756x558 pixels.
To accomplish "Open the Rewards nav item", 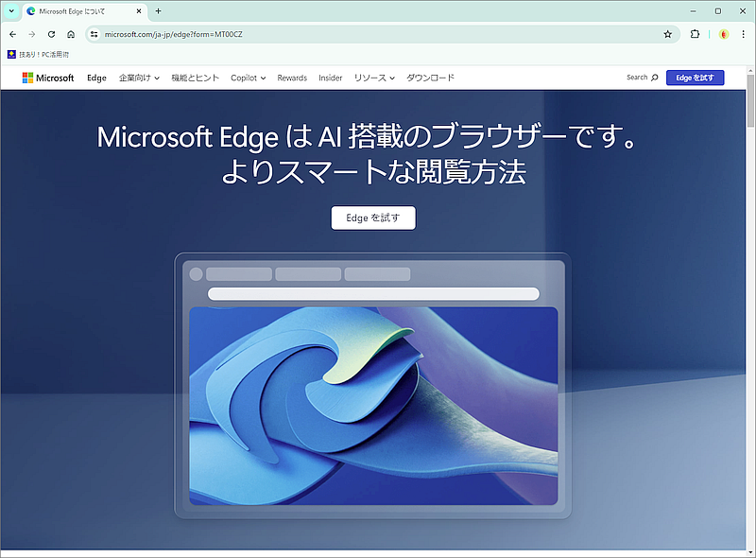I will point(292,78).
